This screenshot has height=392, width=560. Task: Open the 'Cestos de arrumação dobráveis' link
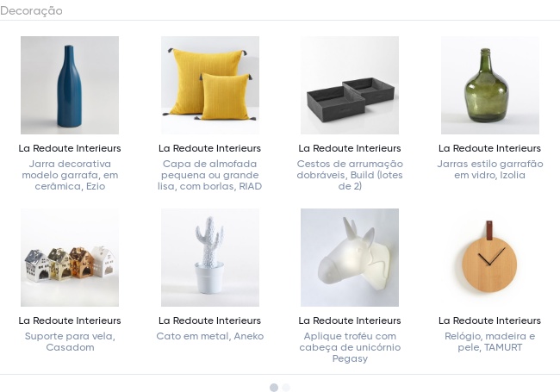tap(350, 175)
